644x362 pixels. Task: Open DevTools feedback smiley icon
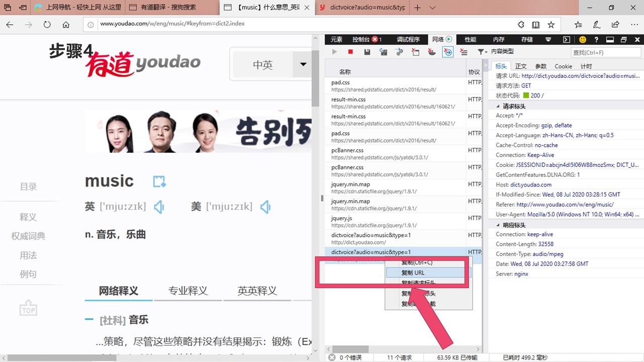[583, 39]
